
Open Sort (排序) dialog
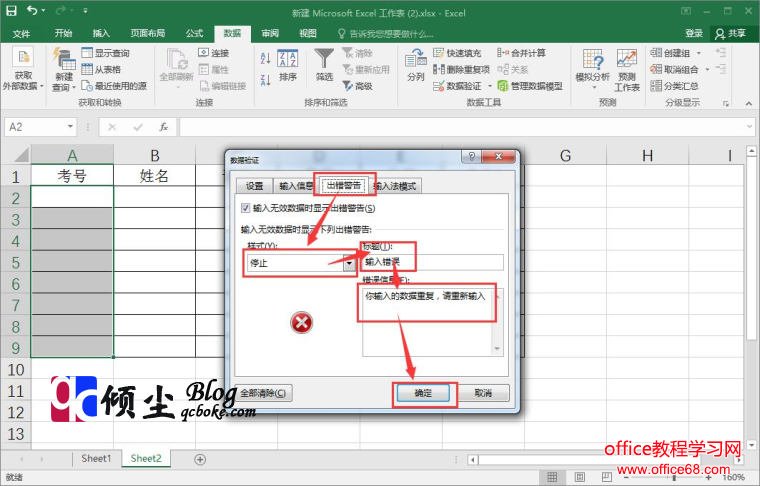point(287,65)
